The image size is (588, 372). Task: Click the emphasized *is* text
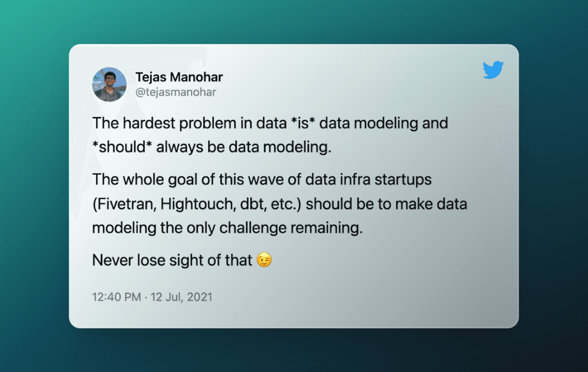pos(300,124)
